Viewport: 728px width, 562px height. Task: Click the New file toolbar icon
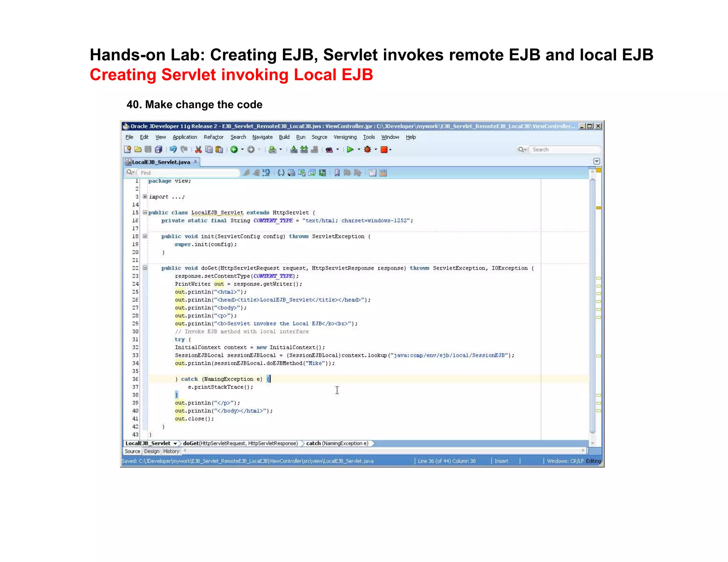pyautogui.click(x=128, y=150)
